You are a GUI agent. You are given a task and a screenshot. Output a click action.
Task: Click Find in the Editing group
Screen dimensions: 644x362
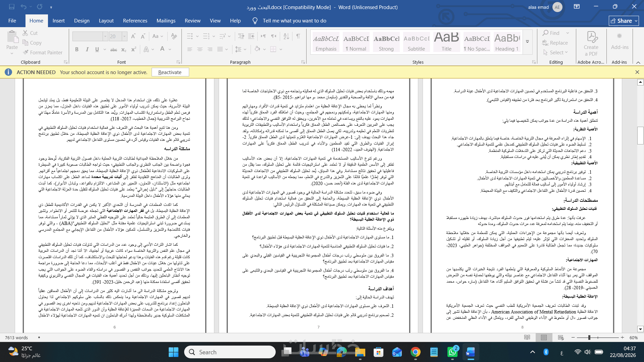coord(551,33)
